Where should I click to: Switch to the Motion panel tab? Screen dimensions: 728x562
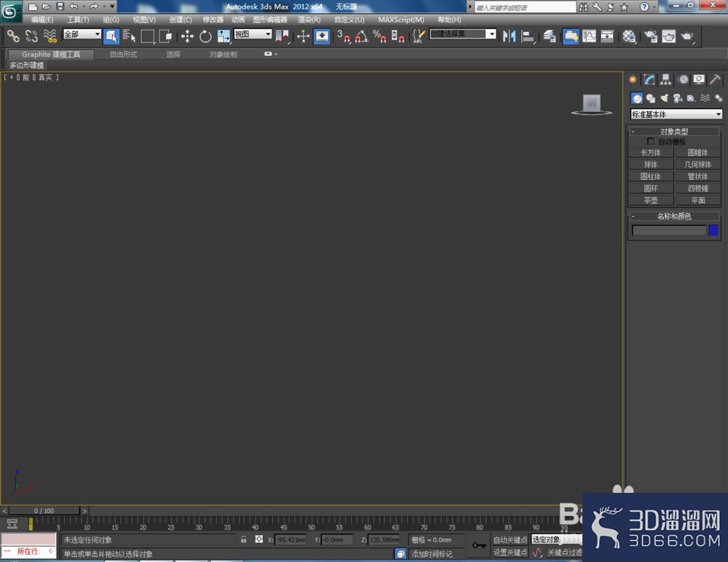(683, 80)
